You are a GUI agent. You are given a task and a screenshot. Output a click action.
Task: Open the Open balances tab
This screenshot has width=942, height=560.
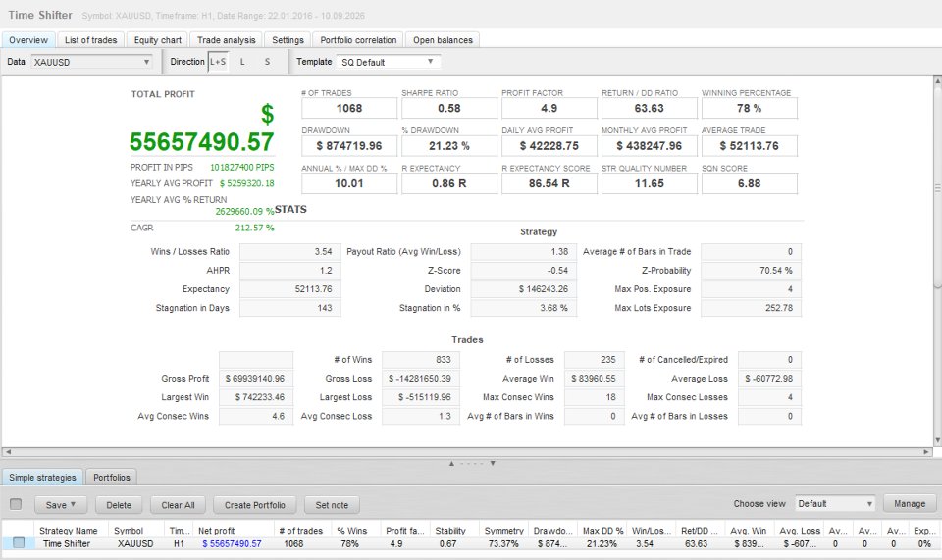pyautogui.click(x=443, y=40)
